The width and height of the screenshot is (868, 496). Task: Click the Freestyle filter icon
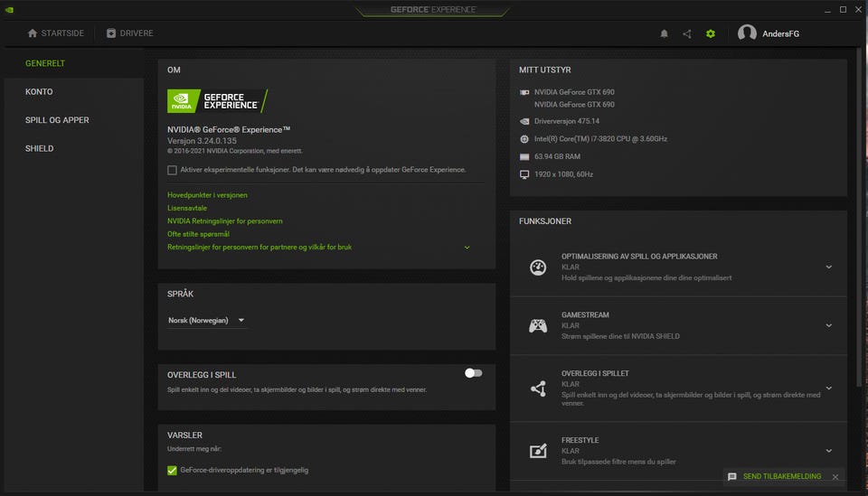point(538,451)
